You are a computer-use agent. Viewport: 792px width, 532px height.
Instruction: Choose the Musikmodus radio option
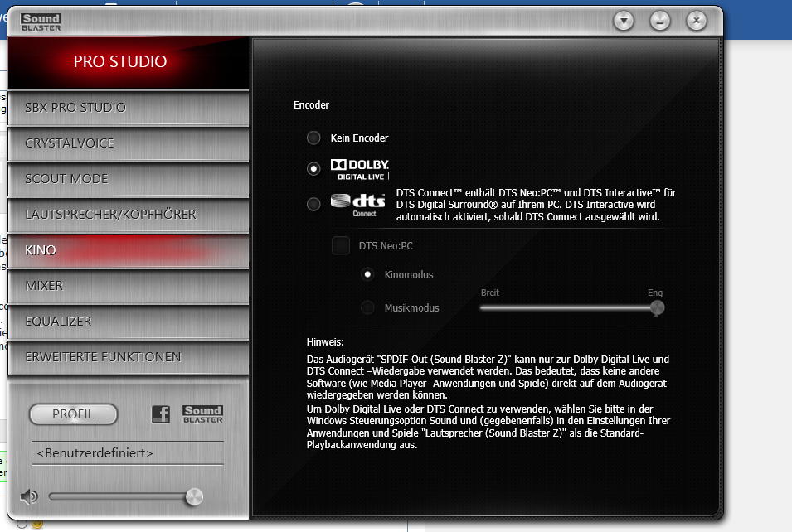pyautogui.click(x=367, y=307)
